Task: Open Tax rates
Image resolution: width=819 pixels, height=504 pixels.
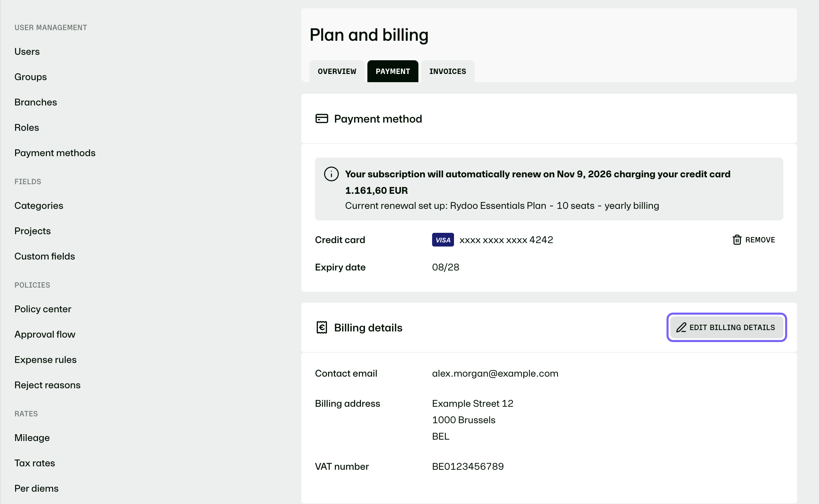Action: (35, 463)
